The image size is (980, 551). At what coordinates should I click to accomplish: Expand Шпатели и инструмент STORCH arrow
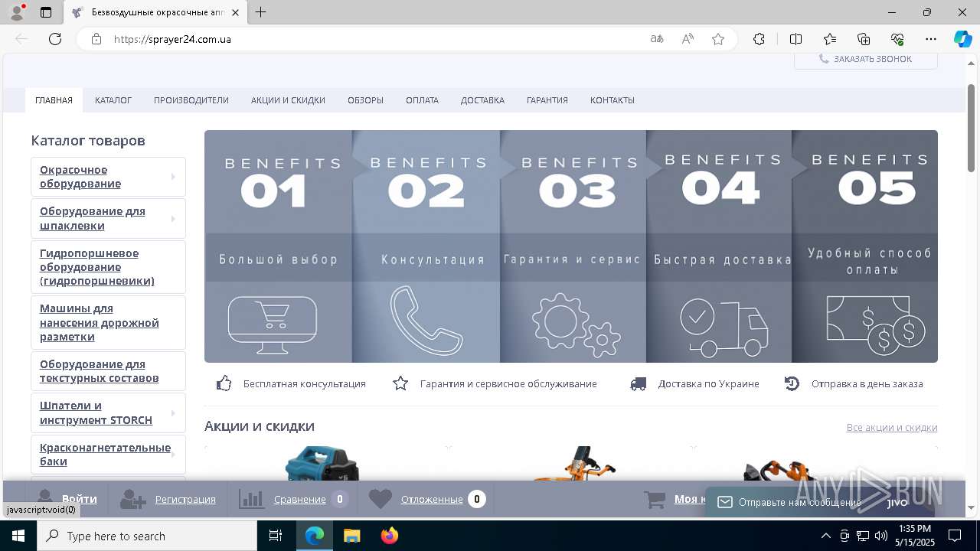[173, 413]
